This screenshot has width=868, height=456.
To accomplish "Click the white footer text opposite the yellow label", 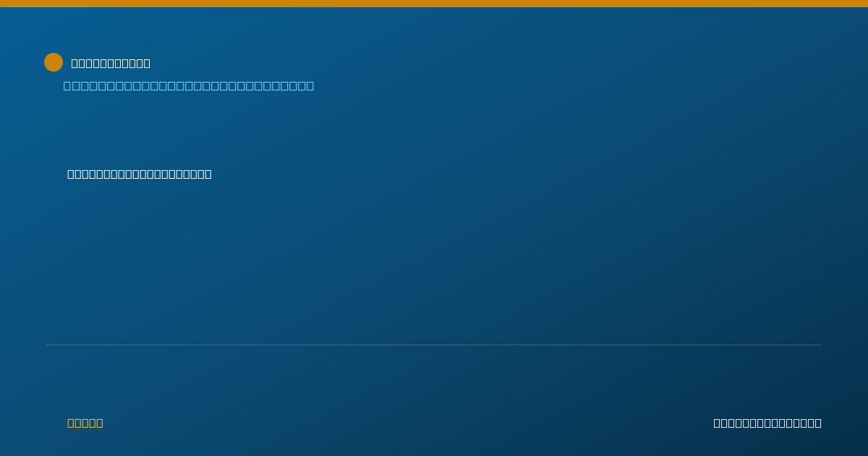I will coord(767,423).
